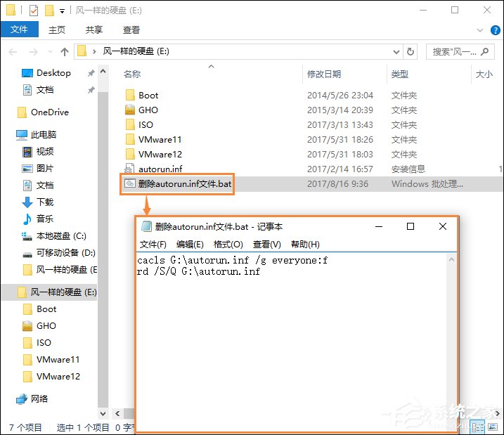This screenshot has height=435, width=504.
Task: Click the Properties checkmark icon in quick access toolbar
Action: tap(34, 11)
